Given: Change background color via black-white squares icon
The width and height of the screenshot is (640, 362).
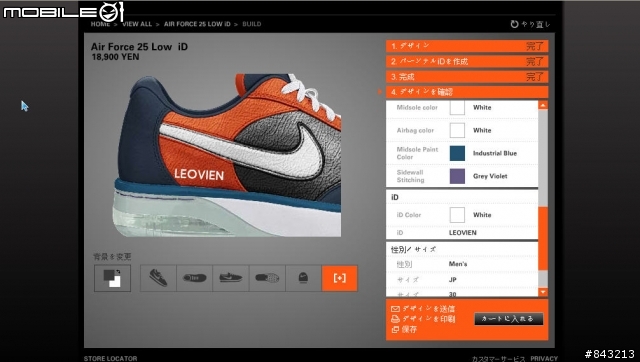Looking at the screenshot, I should 112,278.
